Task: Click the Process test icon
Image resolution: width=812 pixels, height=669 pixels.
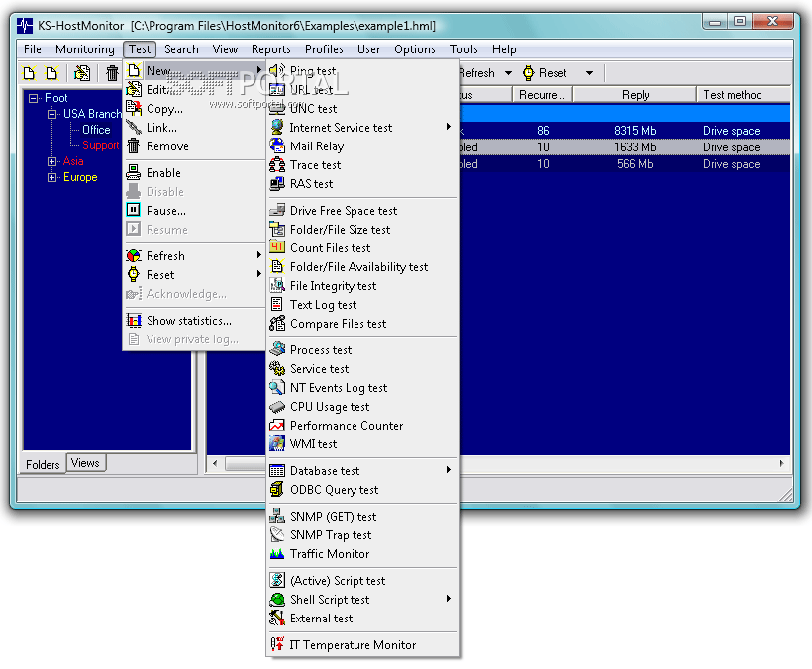Action: pyautogui.click(x=277, y=349)
